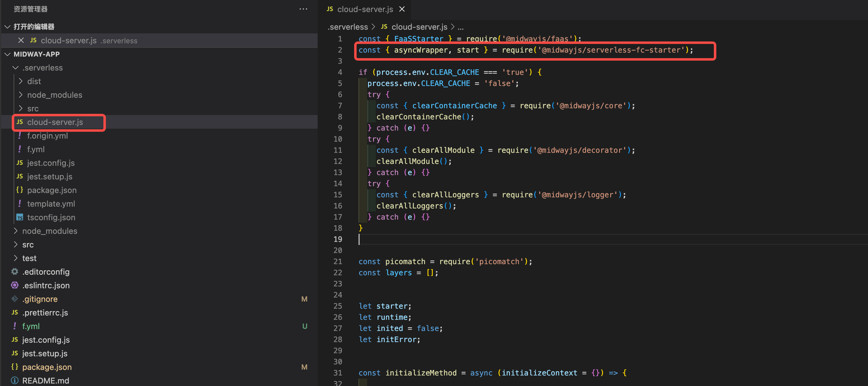The image size is (868, 386).
Task: Click the template.yml exclamation icon
Action: pos(20,204)
